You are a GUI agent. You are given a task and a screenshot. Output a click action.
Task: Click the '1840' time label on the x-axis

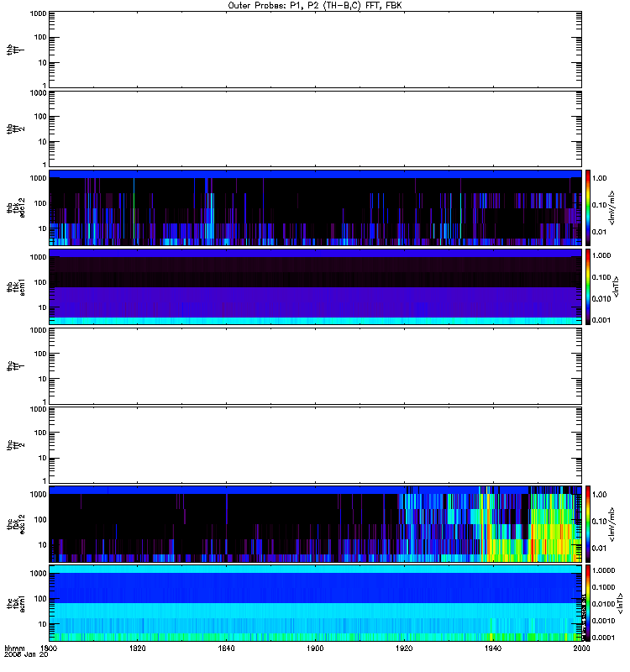[x=226, y=648]
